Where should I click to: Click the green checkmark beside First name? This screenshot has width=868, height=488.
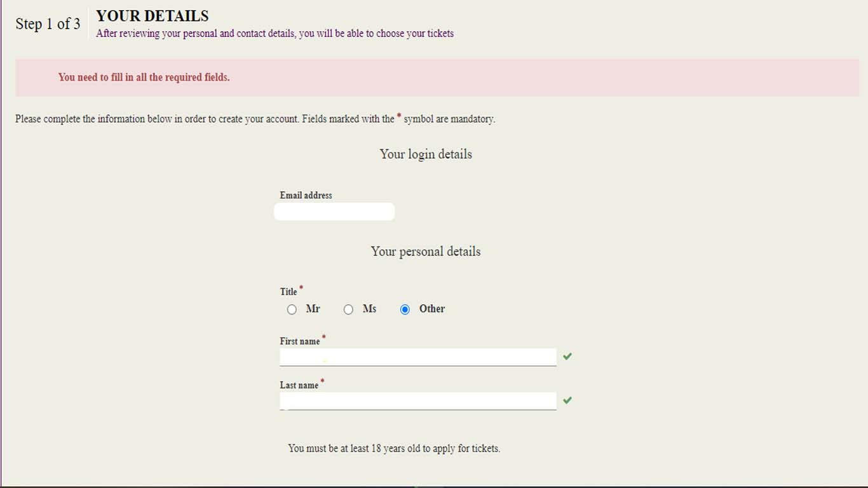pyautogui.click(x=567, y=356)
